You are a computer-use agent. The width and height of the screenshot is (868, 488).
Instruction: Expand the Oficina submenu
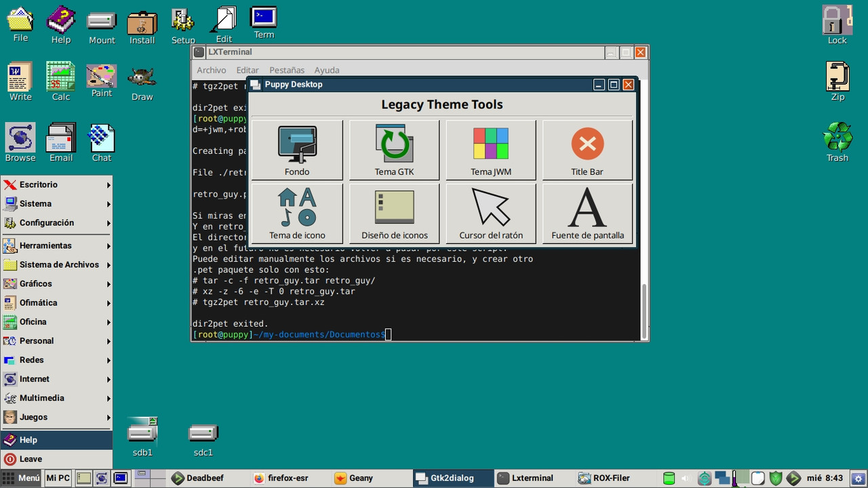(x=56, y=321)
